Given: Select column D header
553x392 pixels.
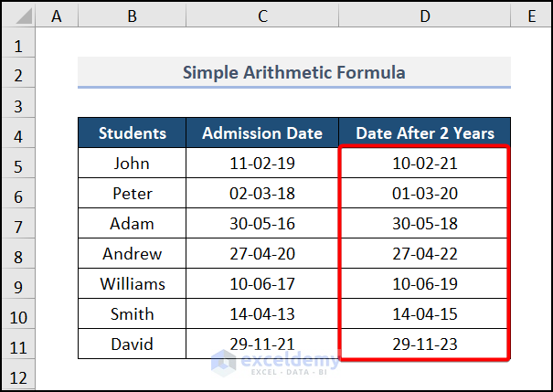Looking at the screenshot, I should click(424, 16).
